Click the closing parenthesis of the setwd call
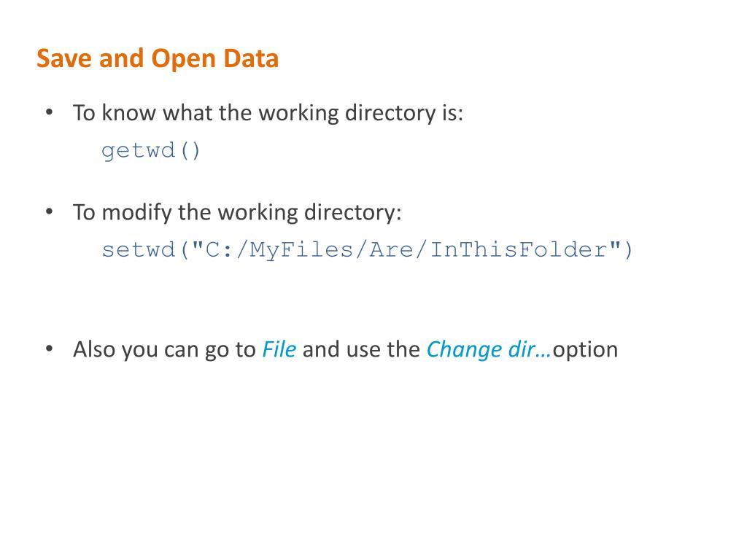 tap(628, 250)
